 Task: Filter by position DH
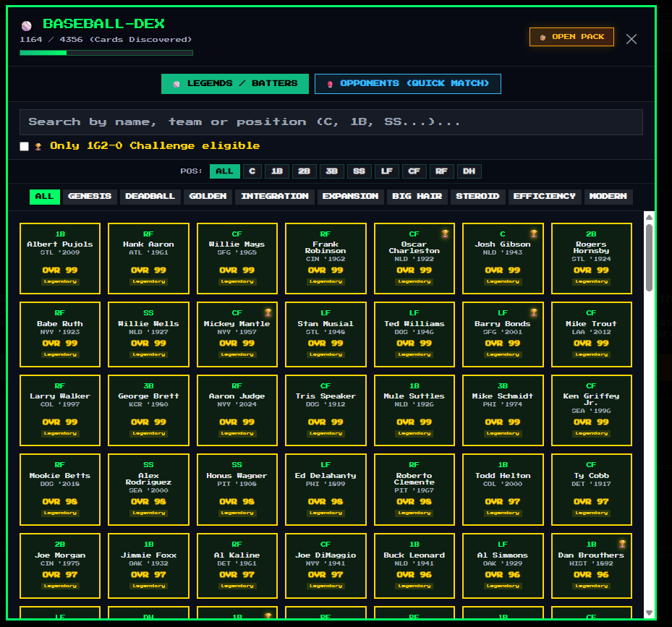tap(469, 171)
